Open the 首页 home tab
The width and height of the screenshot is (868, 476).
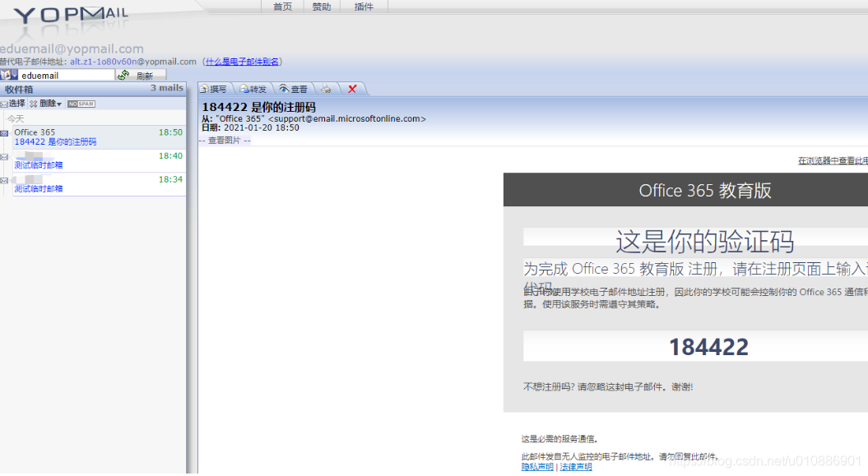pos(282,7)
